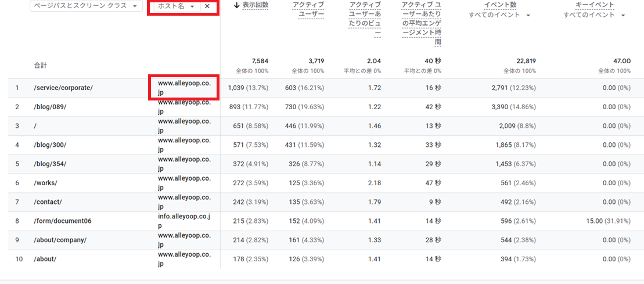This screenshot has width=644, height=284.
Task: Sort by 表示回数 column header
Action: (255, 5)
